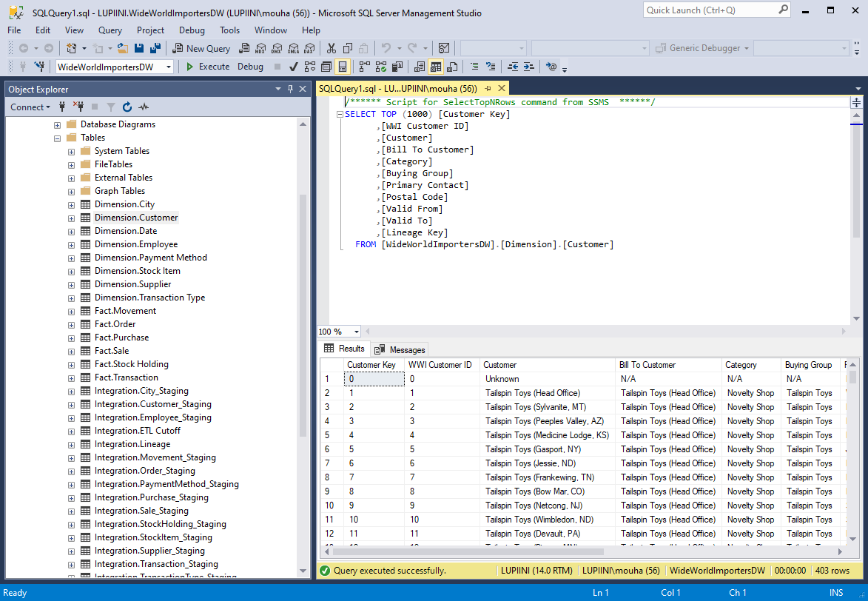Create an Analysis Services XMLA query
The image size is (868, 601).
coord(293,48)
